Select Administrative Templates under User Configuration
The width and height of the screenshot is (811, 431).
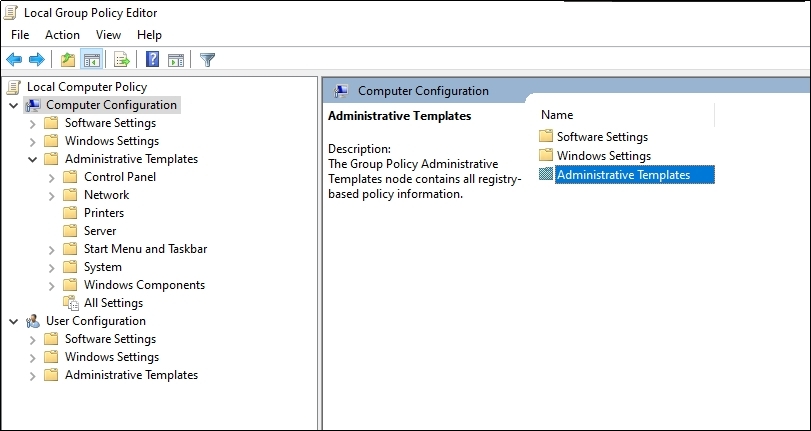[131, 375]
